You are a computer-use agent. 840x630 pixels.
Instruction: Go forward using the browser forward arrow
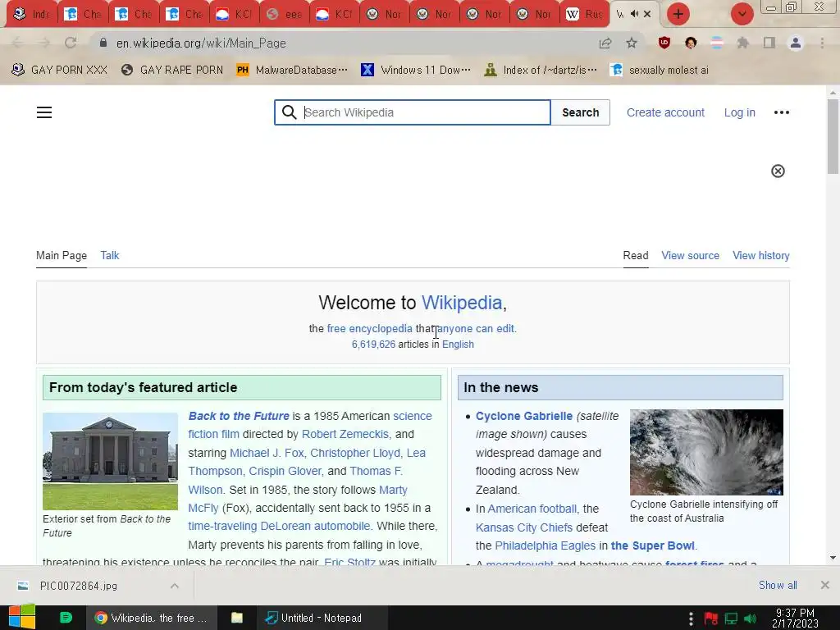pyautogui.click(x=44, y=43)
